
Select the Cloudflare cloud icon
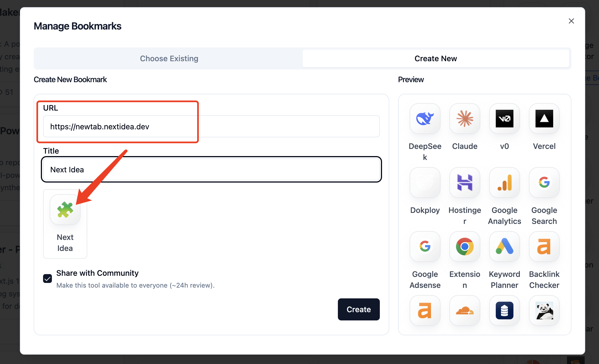pos(465,311)
